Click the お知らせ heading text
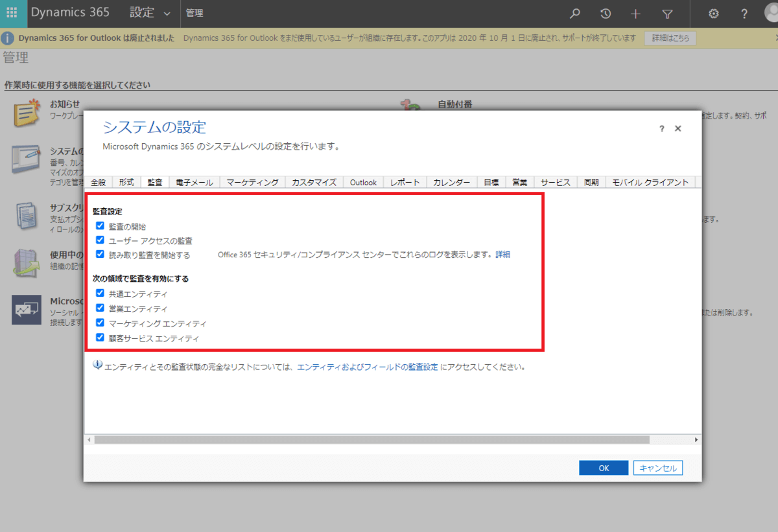 65,104
